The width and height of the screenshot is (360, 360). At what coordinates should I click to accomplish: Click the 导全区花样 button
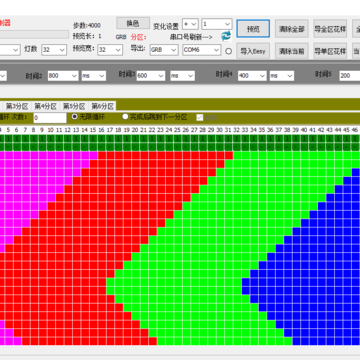click(x=330, y=29)
